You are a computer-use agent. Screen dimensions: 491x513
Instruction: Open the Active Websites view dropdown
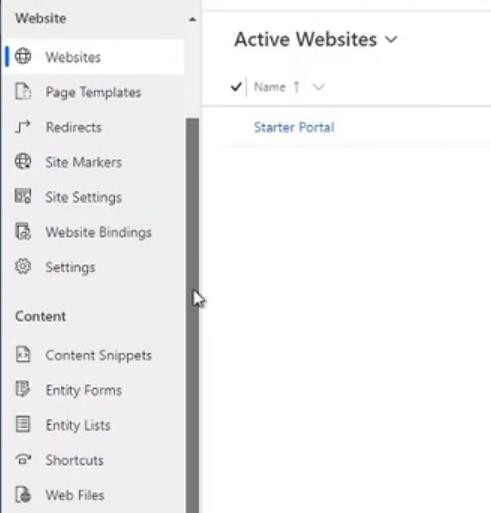click(x=391, y=39)
